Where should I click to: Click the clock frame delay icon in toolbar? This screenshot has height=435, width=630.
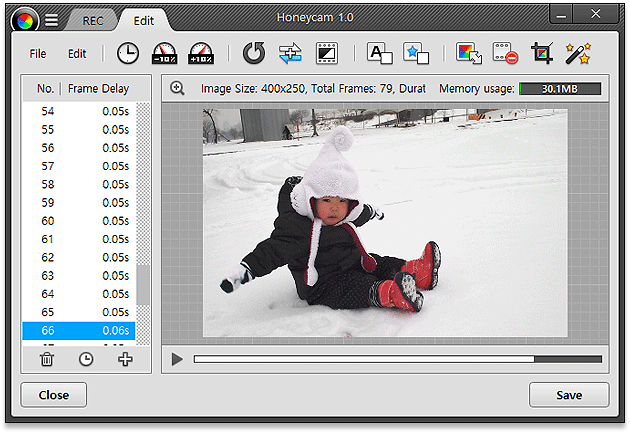(128, 53)
